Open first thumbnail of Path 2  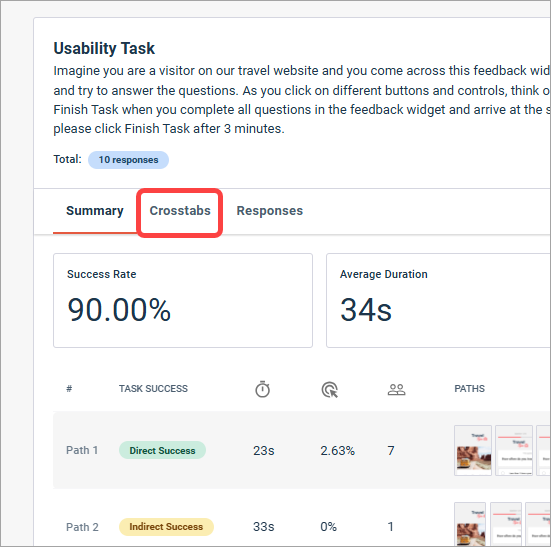pyautogui.click(x=470, y=524)
